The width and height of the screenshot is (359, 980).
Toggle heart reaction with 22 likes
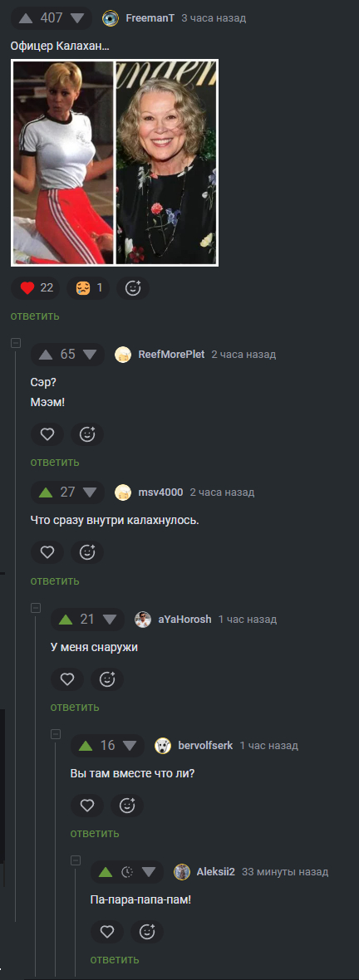(x=36, y=288)
